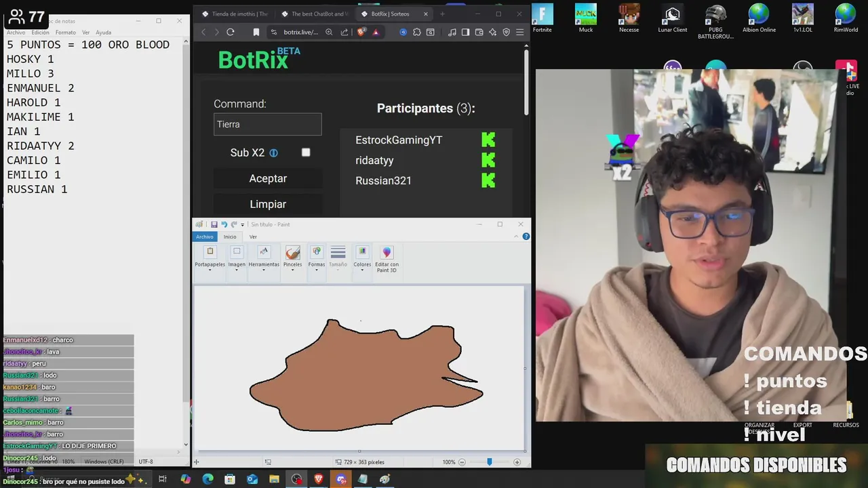The image size is (868, 488).
Task: Switch to the Ver tab in Paint
Action: point(253,237)
